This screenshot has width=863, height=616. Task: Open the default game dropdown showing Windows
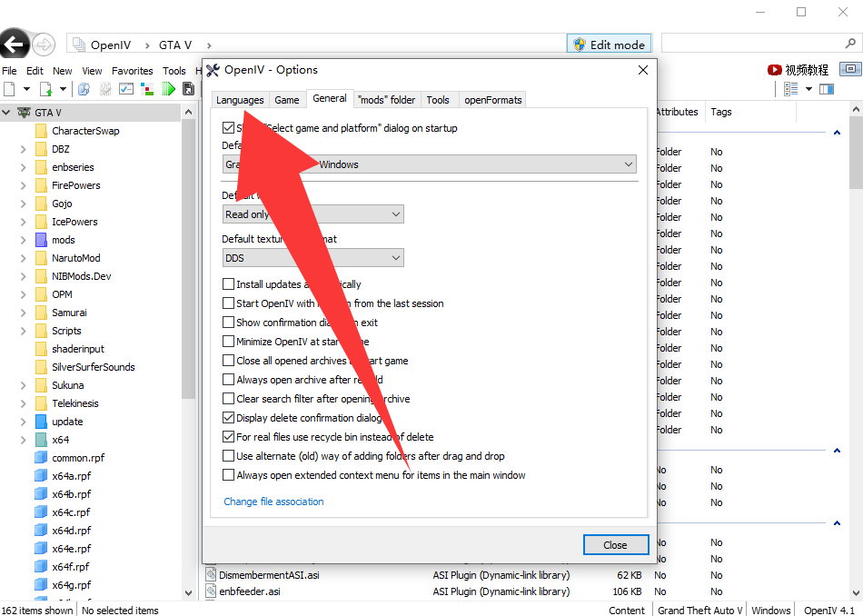pyautogui.click(x=430, y=164)
